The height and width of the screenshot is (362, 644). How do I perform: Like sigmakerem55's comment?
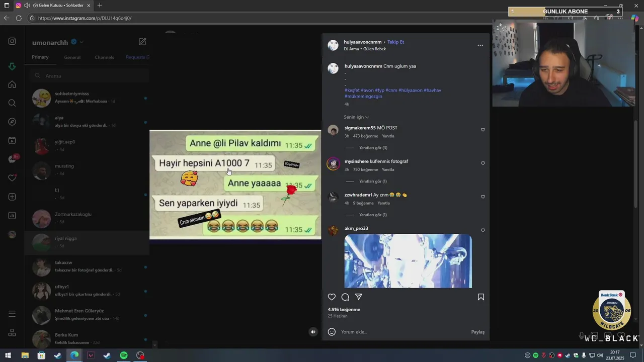pos(483,130)
